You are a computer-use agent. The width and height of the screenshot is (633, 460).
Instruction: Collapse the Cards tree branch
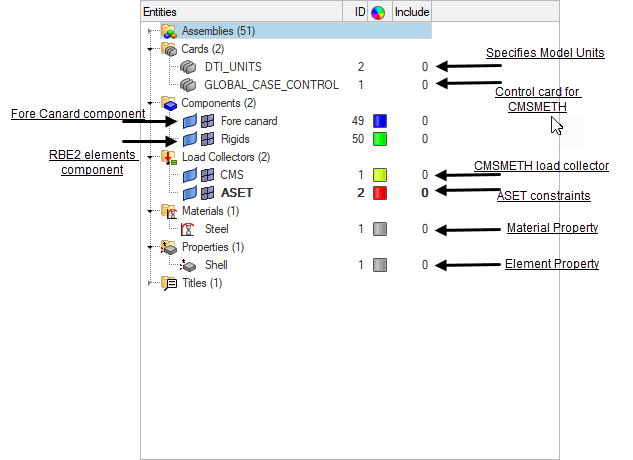coord(150,49)
